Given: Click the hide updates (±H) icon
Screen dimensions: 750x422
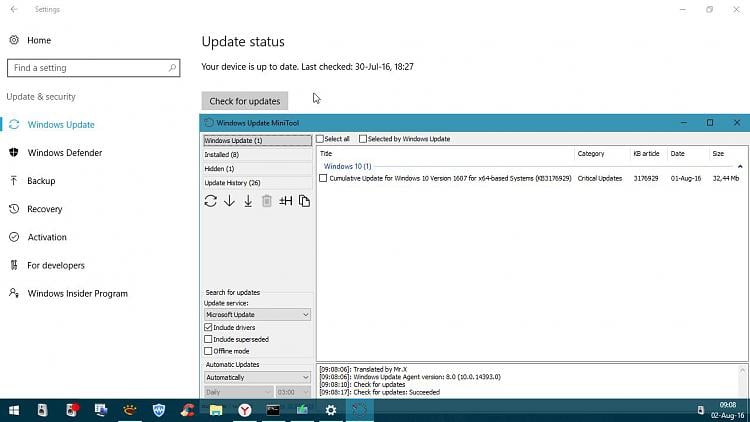Looking at the screenshot, I should click(286, 201).
